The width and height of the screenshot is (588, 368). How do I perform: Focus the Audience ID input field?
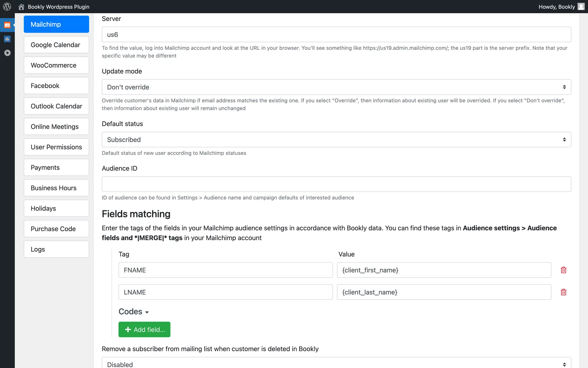(x=336, y=184)
